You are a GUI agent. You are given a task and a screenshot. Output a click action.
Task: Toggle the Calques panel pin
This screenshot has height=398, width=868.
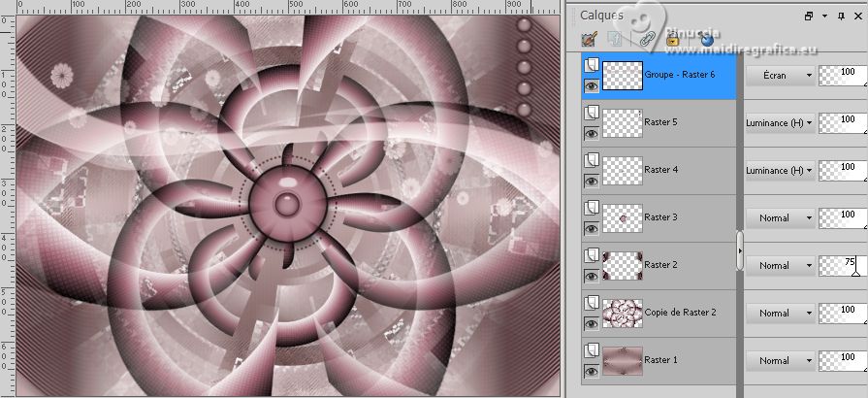[x=842, y=17]
